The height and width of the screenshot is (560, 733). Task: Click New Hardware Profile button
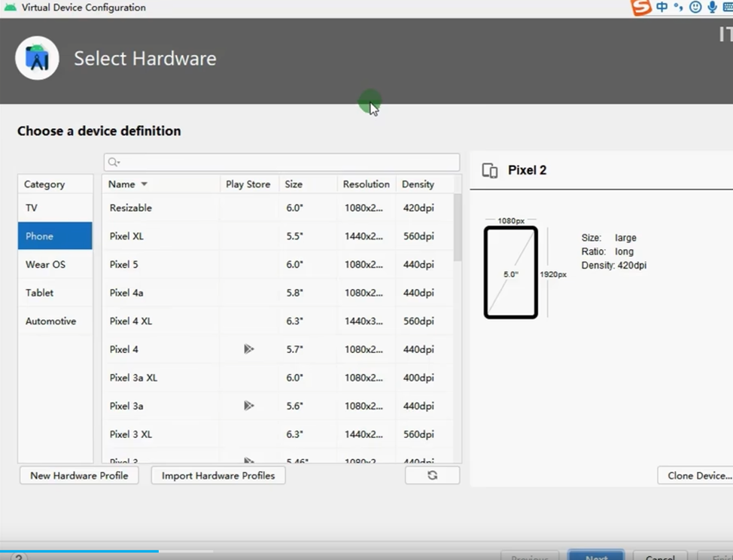pyautogui.click(x=79, y=476)
